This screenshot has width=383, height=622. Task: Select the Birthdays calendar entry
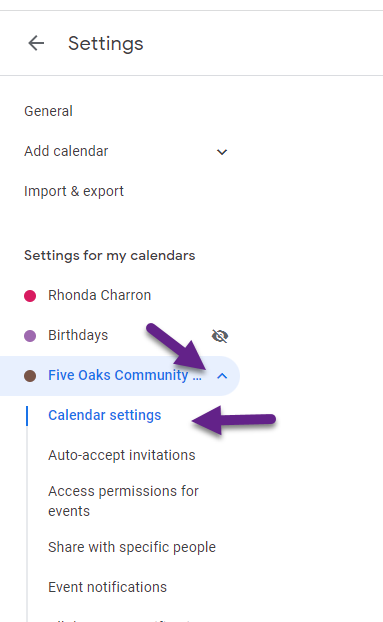(78, 335)
